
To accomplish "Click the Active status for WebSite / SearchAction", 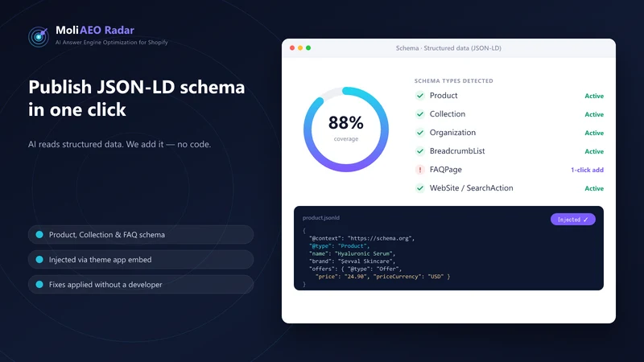I will pos(594,188).
